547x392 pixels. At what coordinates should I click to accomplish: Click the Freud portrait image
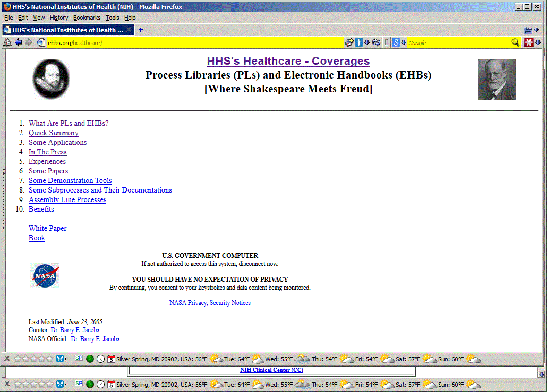click(497, 80)
